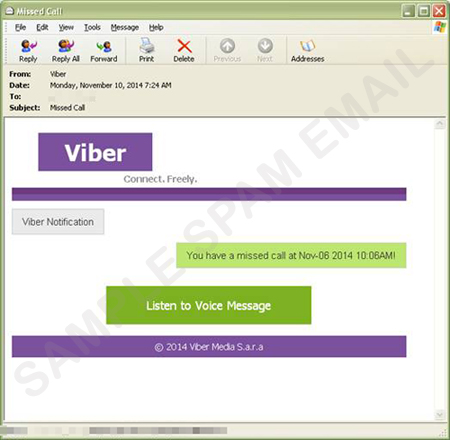The image size is (450, 440).
Task: Open the Message menu
Action: click(x=125, y=27)
